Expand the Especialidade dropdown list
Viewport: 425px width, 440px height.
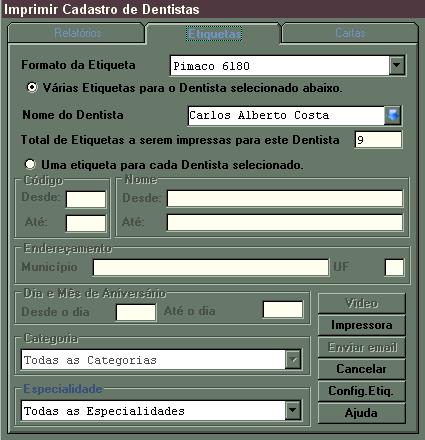click(293, 410)
